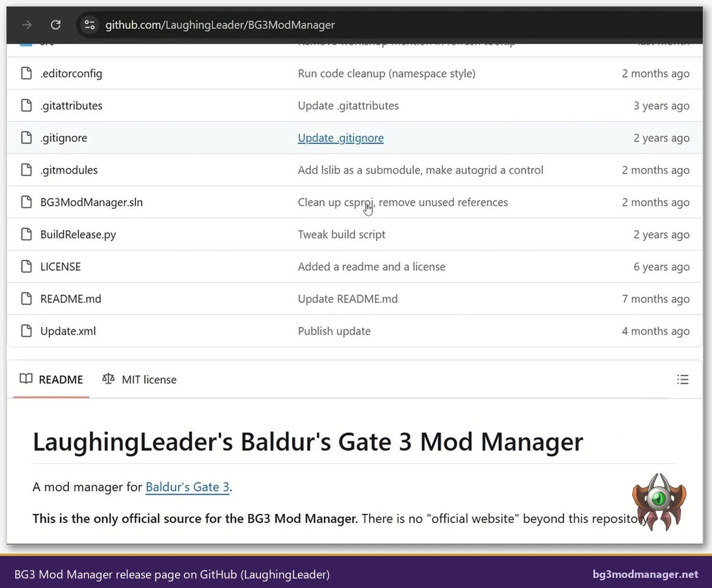Open the 'Update .gitignore' commit link
The width and height of the screenshot is (712, 588).
[x=341, y=138]
